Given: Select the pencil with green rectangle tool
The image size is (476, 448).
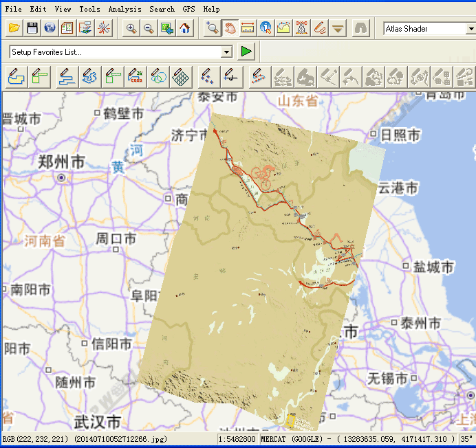Looking at the screenshot, I should click(113, 77).
